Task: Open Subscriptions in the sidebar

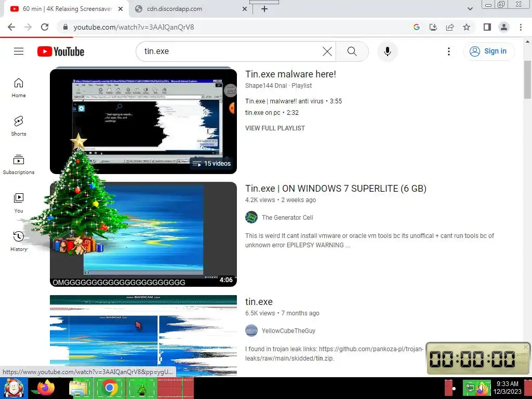Action: click(19, 165)
